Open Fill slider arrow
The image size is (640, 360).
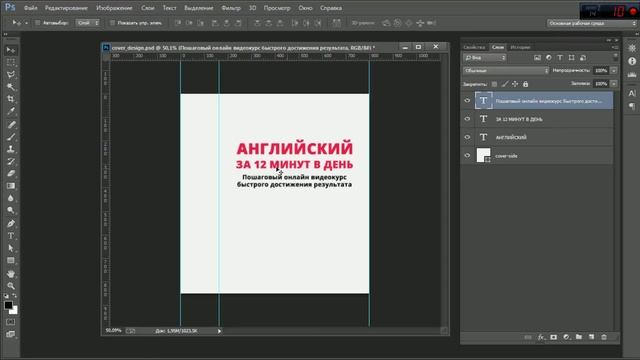613,84
